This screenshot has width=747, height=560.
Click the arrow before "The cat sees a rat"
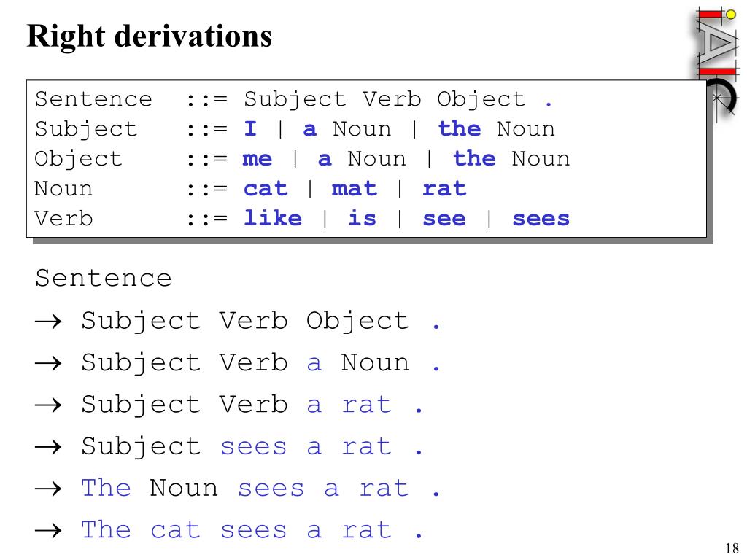49,530
